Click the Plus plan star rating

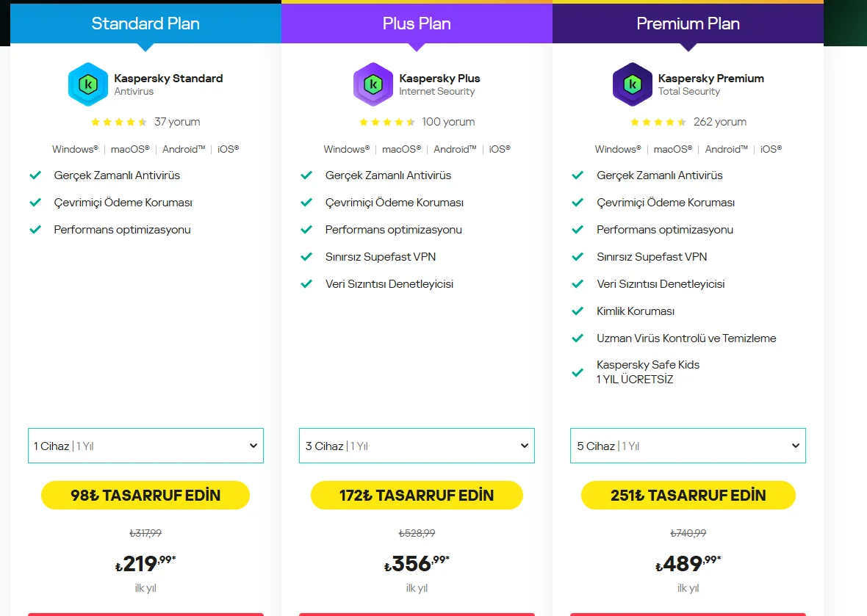click(x=387, y=122)
